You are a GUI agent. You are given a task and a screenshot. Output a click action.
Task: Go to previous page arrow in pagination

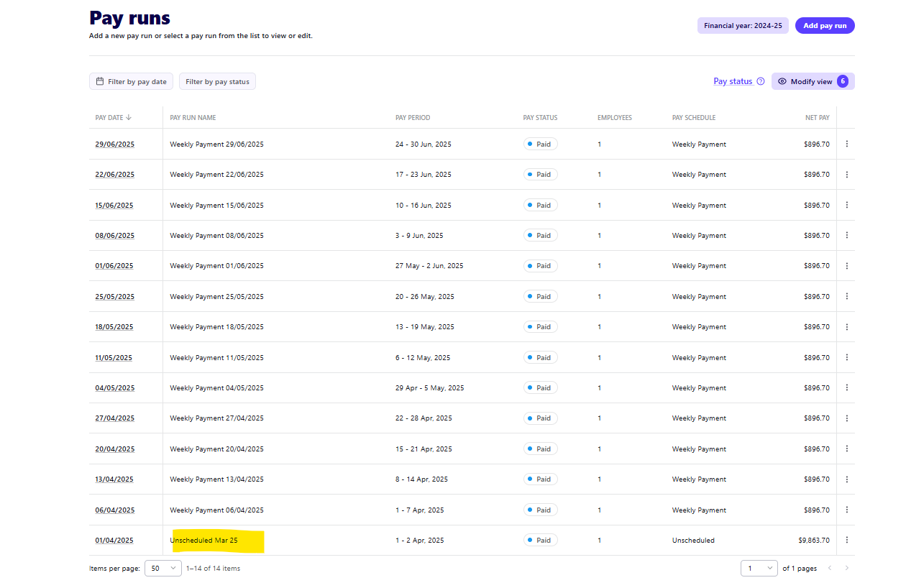pos(829,568)
